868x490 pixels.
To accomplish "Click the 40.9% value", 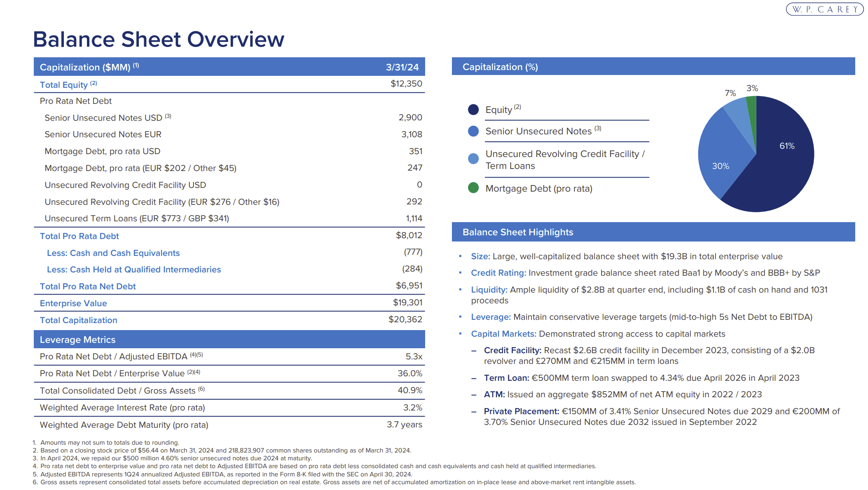I will (x=410, y=390).
